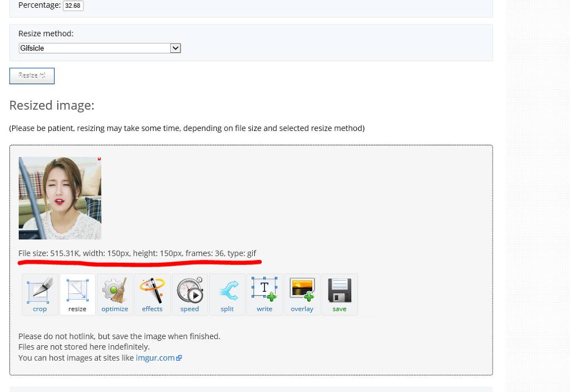Click the 'Resize method:' label
The image size is (570, 392).
tap(46, 33)
